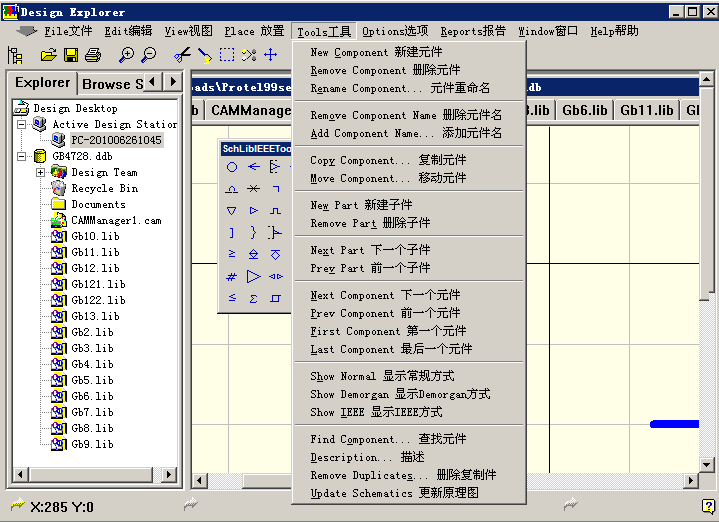Image resolution: width=719 pixels, height=522 pixels.
Task: Collapse the Active Design Station node
Action: (x=22, y=124)
